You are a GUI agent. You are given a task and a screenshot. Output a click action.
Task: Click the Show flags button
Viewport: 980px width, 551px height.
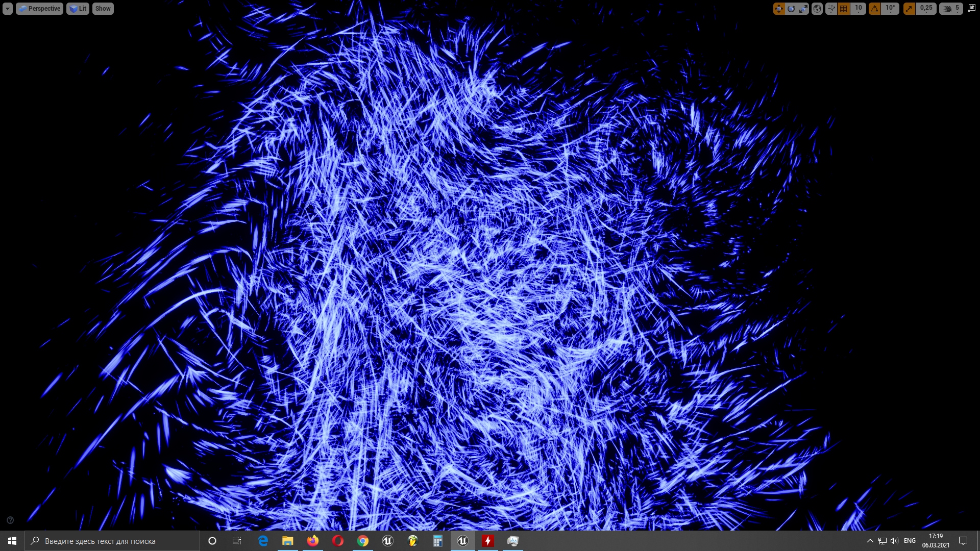[x=103, y=9]
